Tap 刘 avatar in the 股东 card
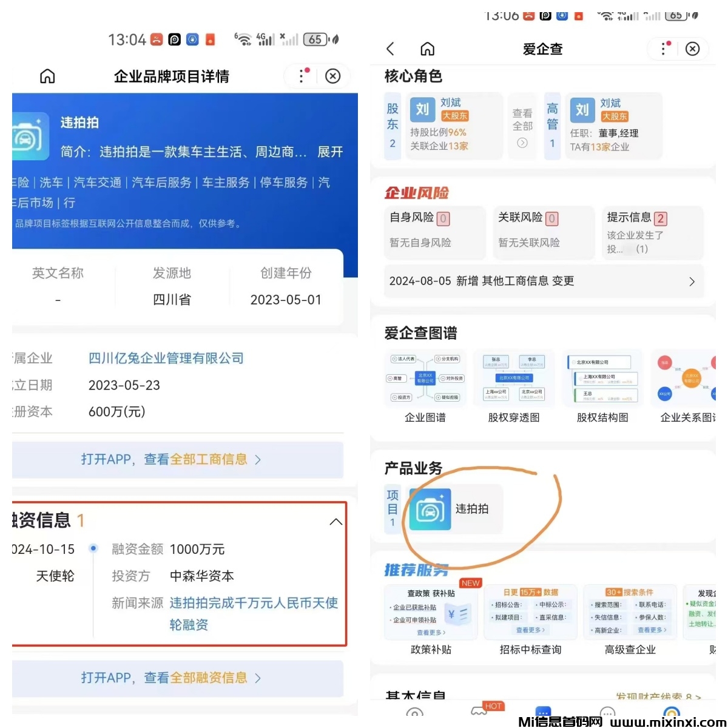Image resolution: width=728 pixels, height=728 pixels. click(x=422, y=109)
